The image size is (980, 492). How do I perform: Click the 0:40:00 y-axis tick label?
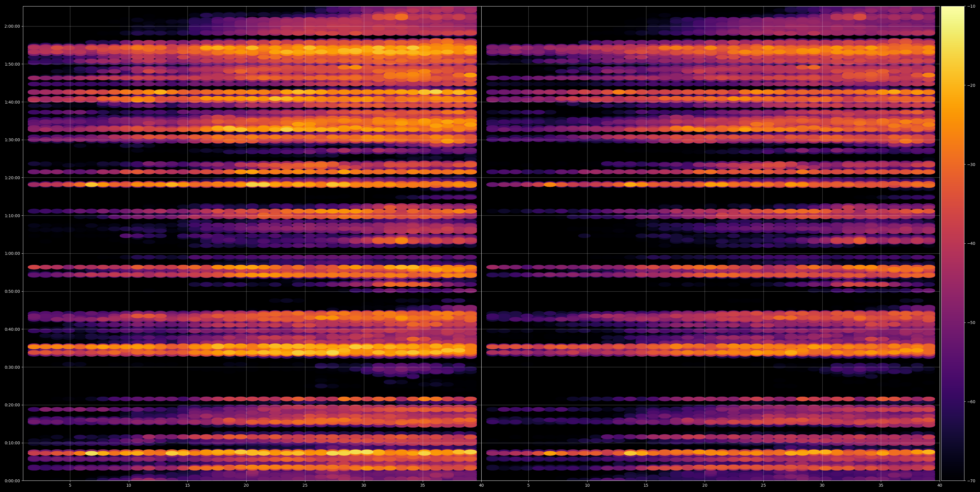pos(13,329)
